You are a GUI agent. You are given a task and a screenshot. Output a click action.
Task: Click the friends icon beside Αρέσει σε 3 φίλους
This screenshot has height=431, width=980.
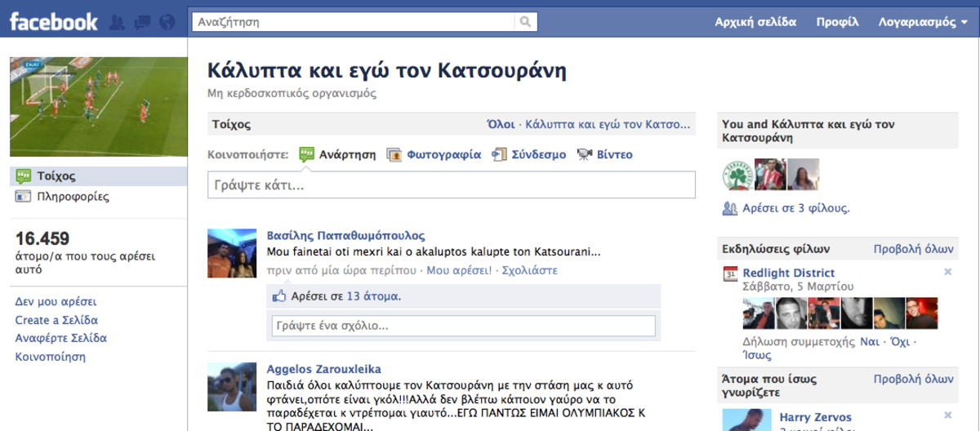[x=730, y=208]
